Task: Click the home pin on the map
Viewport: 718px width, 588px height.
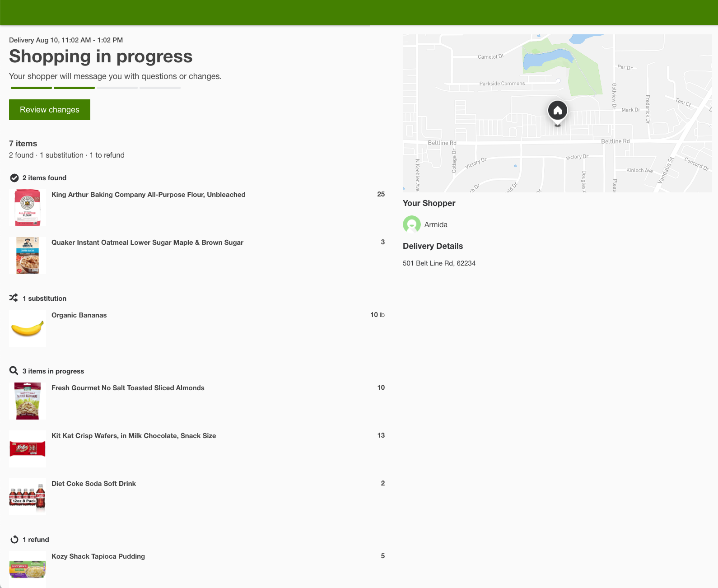Action: click(557, 111)
